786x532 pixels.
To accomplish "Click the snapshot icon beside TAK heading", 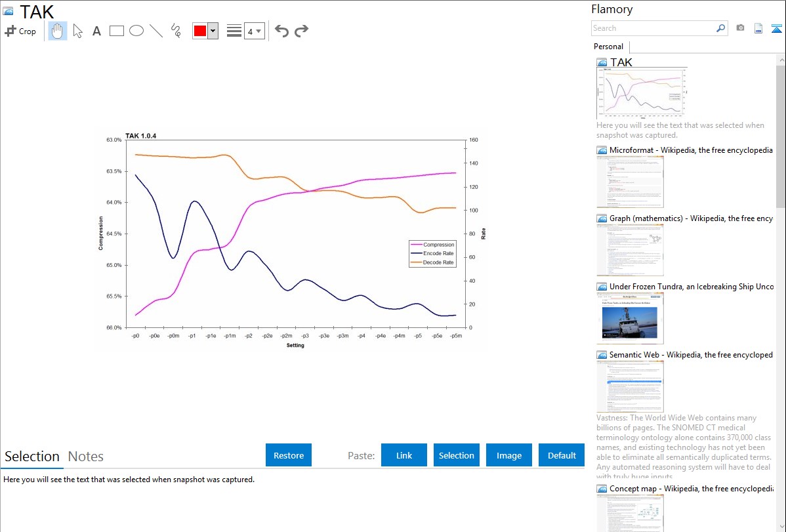I will 9,12.
